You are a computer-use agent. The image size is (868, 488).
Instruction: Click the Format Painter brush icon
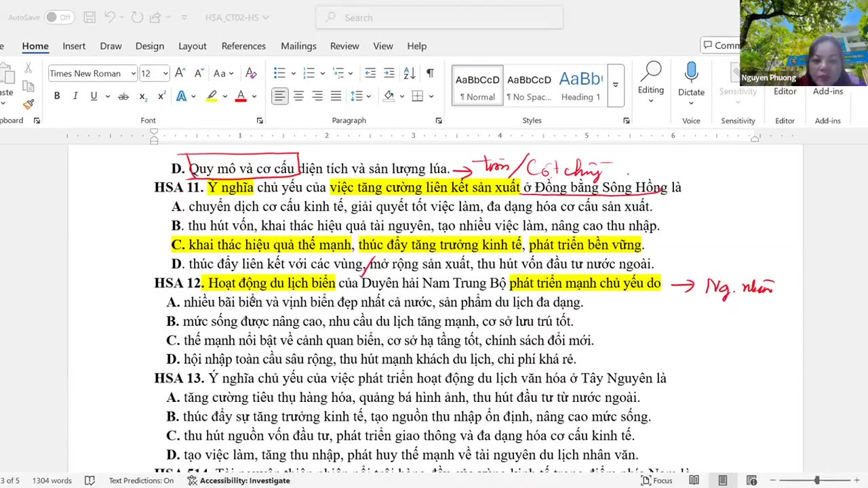28,104
